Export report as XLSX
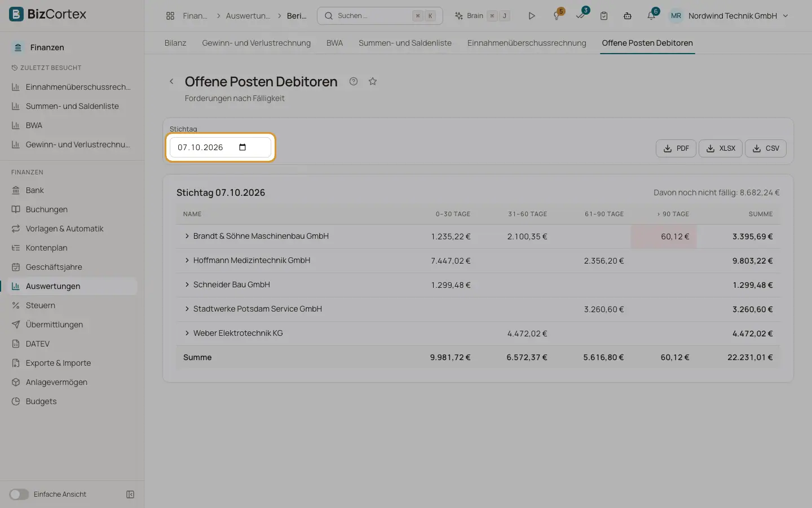This screenshot has height=508, width=812. pos(721,148)
